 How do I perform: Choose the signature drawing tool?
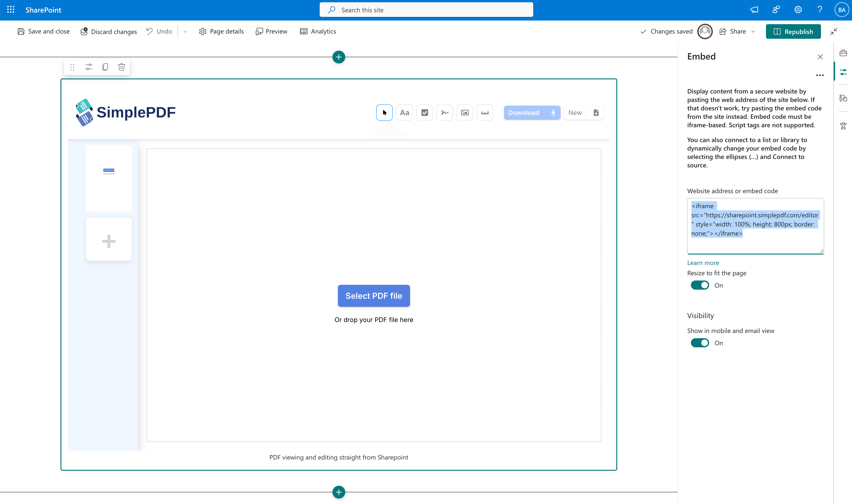tap(444, 112)
